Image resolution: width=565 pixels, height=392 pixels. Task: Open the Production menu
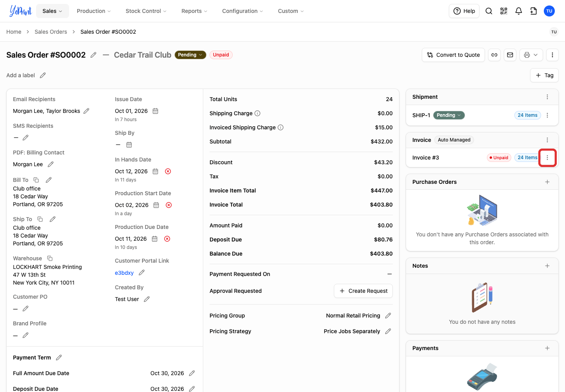pos(94,11)
